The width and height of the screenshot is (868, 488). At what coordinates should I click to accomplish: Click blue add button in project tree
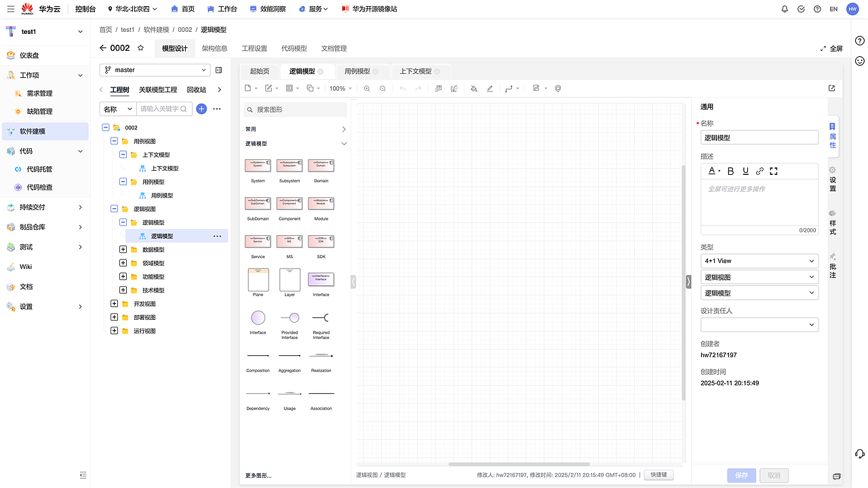click(x=201, y=108)
